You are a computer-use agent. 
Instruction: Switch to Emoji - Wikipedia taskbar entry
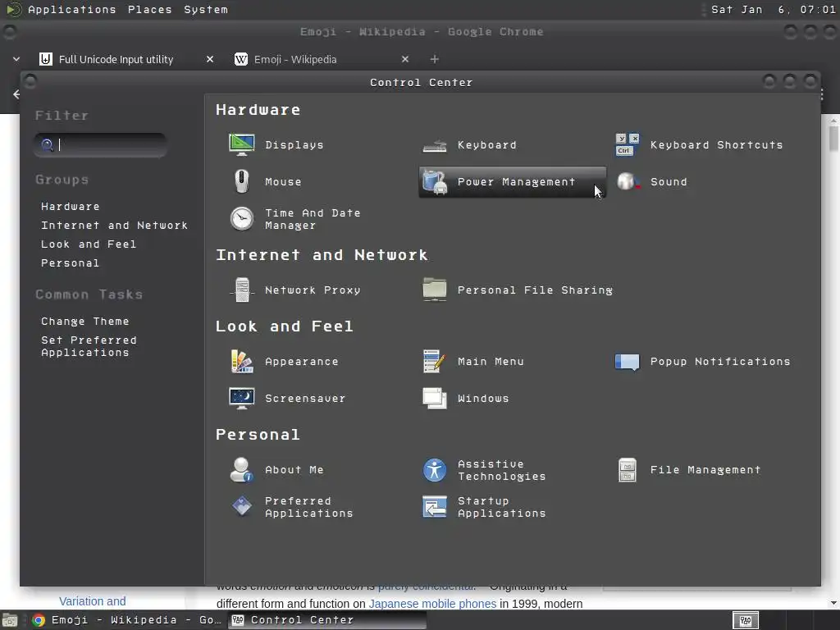[127, 620]
